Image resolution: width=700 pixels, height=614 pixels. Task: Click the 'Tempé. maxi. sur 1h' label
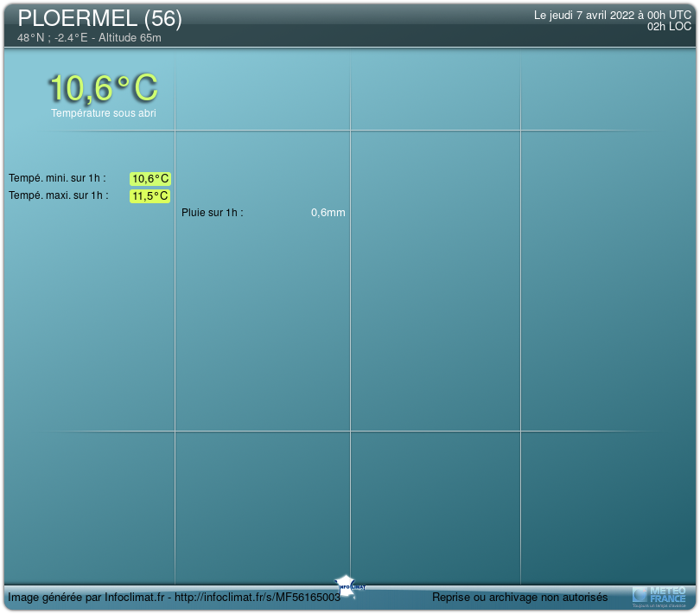[59, 195]
